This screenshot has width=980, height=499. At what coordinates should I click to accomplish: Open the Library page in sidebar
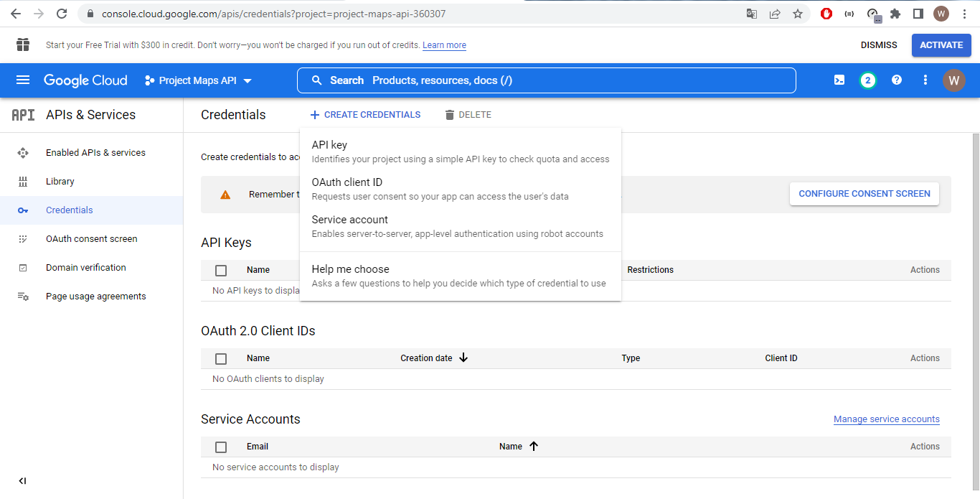(x=60, y=182)
